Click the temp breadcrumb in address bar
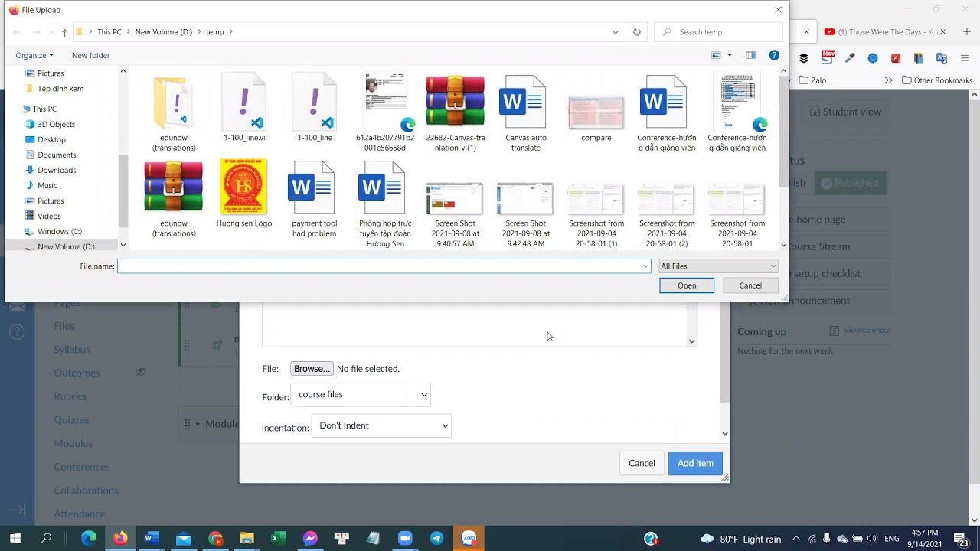Screen dimensions: 980x551 pos(214,32)
